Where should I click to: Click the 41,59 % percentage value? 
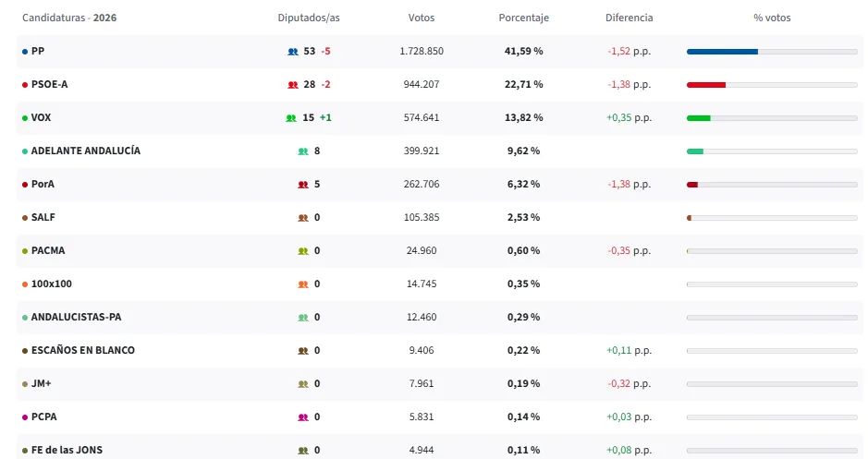[524, 51]
